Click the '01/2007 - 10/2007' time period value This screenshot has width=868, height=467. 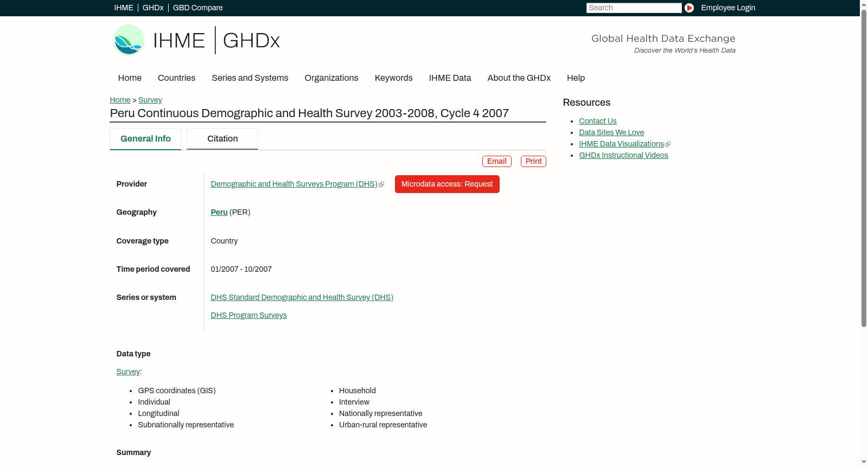pyautogui.click(x=241, y=269)
